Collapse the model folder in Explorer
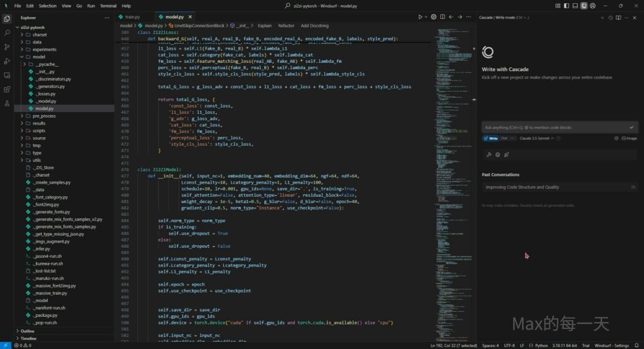This screenshot has width=644, height=349. pyautogui.click(x=39, y=57)
